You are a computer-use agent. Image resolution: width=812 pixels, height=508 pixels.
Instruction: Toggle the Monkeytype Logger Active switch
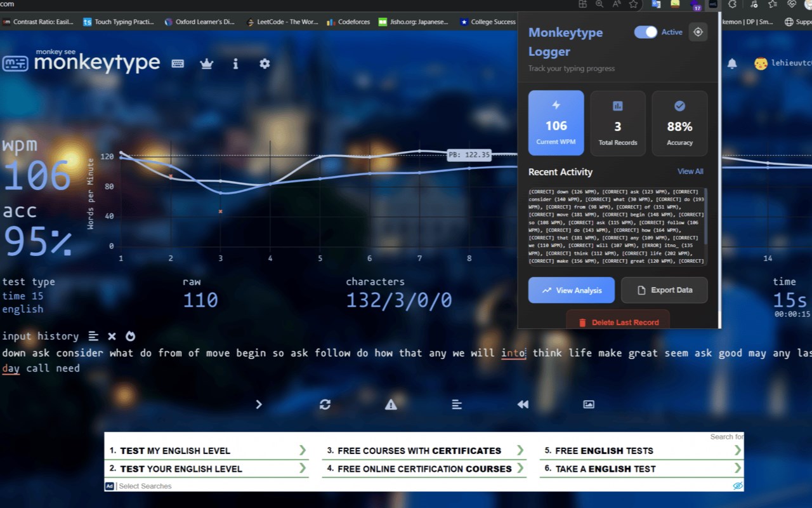646,32
